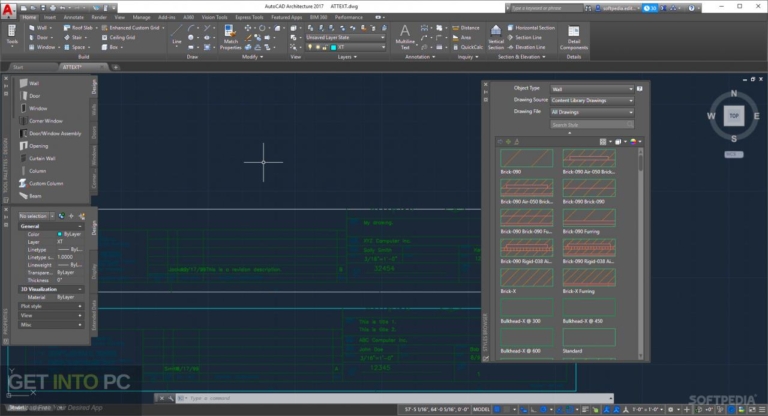Click the Section Line tool

pyautogui.click(x=524, y=37)
